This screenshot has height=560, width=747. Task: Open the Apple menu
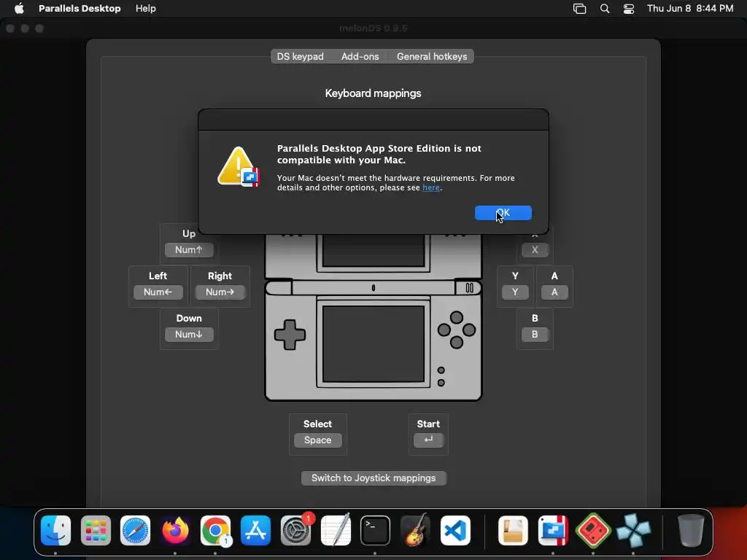point(19,9)
